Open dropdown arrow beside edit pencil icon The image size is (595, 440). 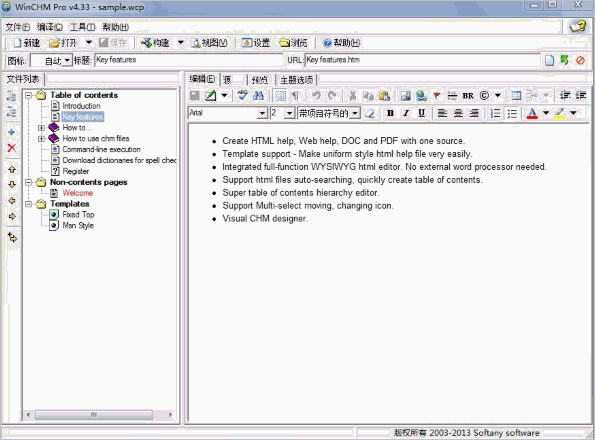[x=225, y=96]
